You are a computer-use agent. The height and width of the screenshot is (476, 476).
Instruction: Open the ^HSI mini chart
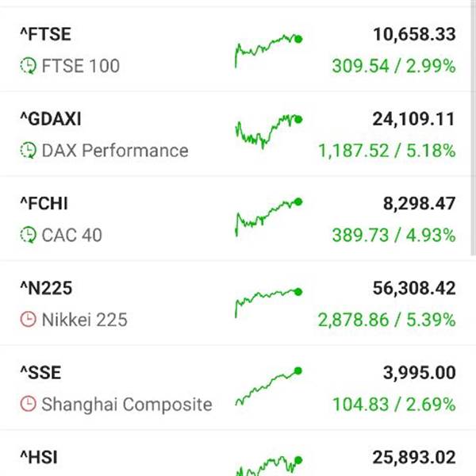click(x=268, y=465)
